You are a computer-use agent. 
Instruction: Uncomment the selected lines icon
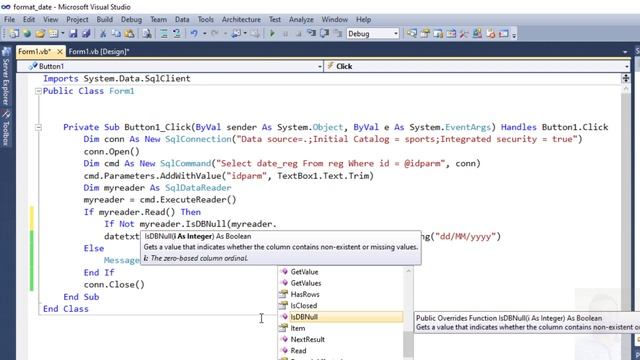(x=177, y=33)
